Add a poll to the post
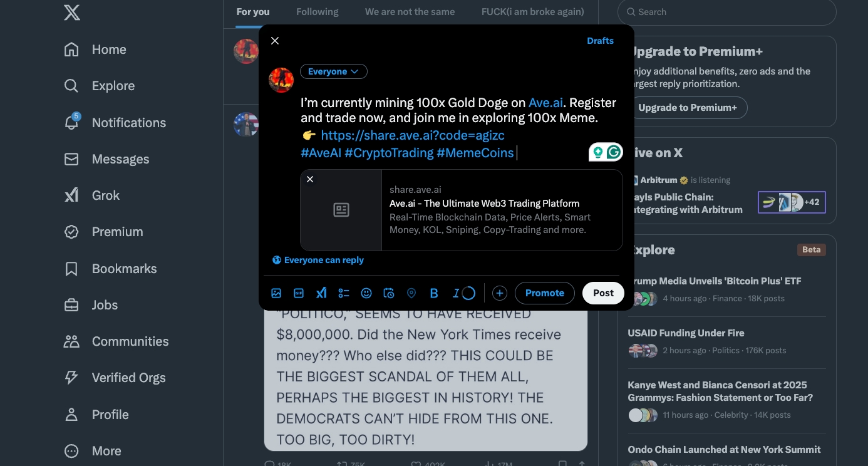 click(344, 293)
